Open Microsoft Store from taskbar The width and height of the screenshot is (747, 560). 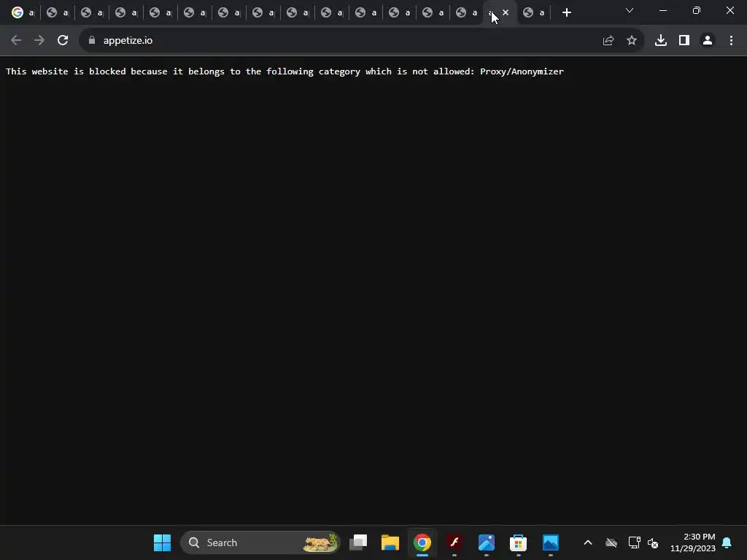click(519, 542)
